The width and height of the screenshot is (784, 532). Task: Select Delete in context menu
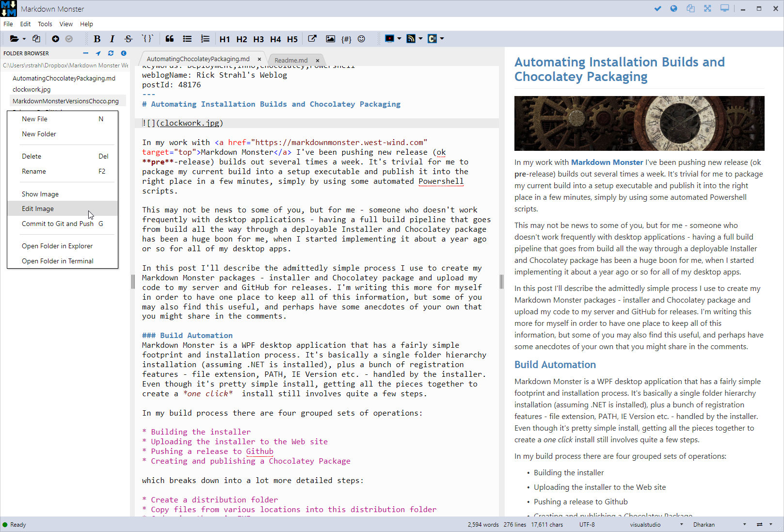pos(63,156)
